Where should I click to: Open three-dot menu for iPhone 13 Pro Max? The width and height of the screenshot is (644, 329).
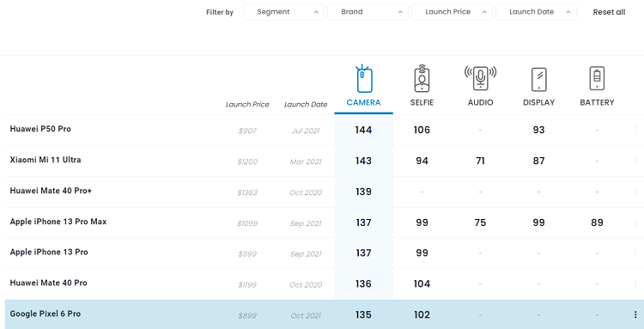click(x=635, y=222)
